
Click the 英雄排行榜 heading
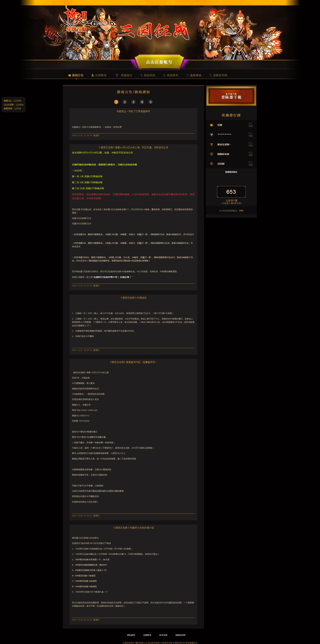231,115
